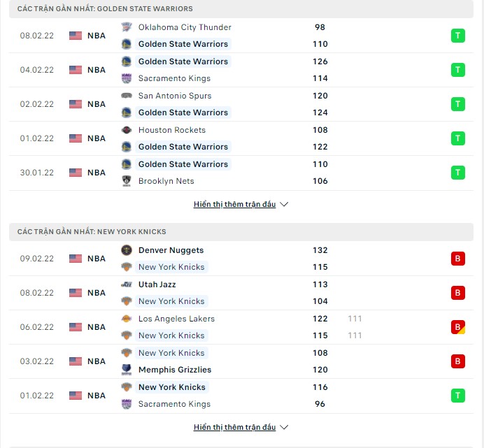Viewport: 484px width, 448px height.
Task: Click the green T badge for the 08.02.22 Warriors game
Action: click(x=457, y=36)
